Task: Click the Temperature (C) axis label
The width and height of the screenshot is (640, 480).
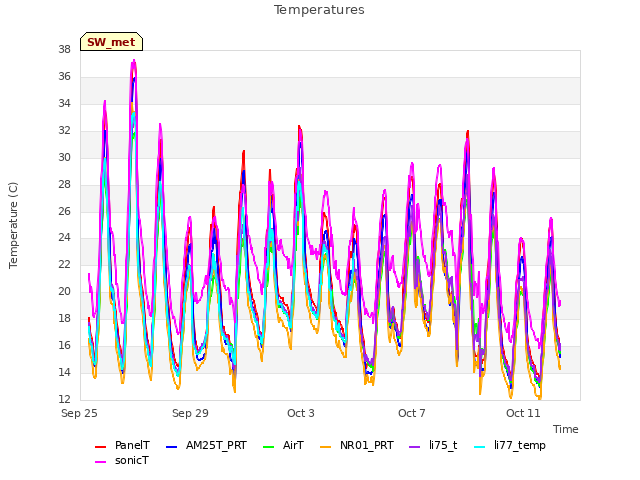Action: click(13, 225)
